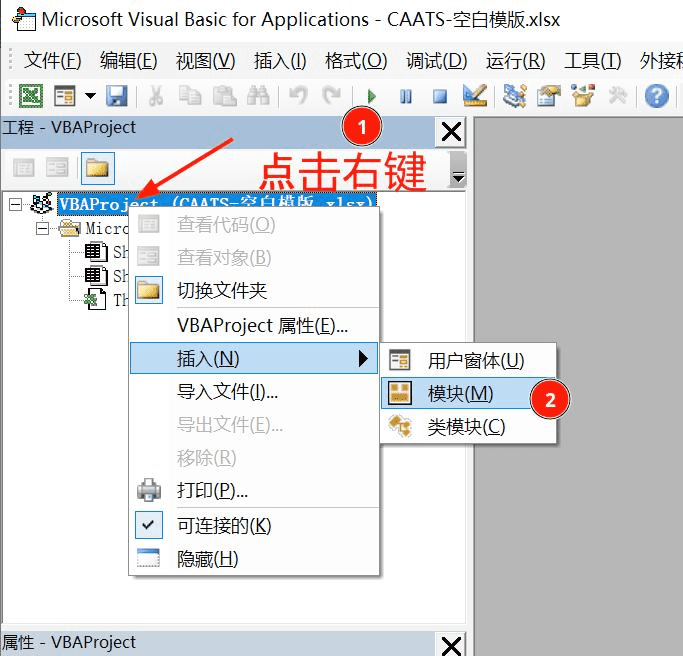The image size is (683, 656).
Task: Open the 编辑(E) menu
Action: tap(128, 61)
